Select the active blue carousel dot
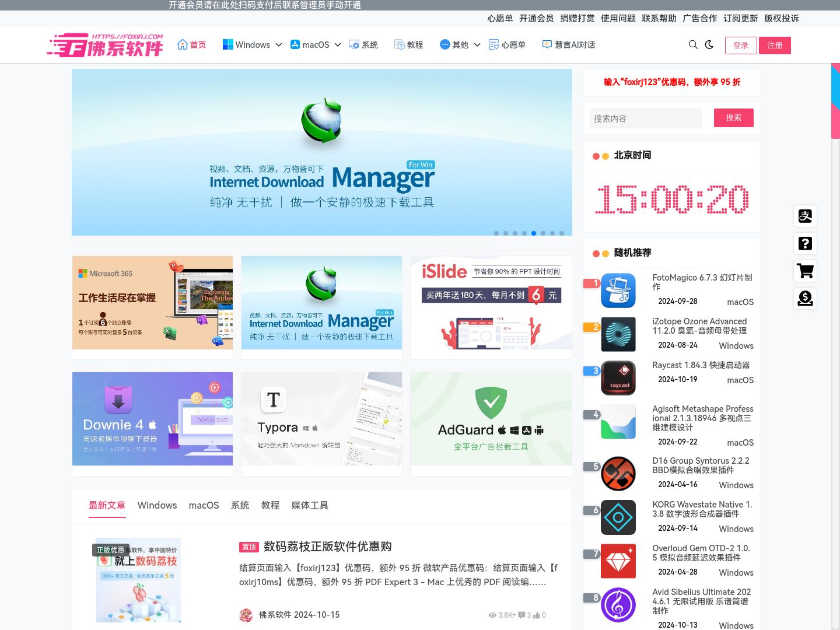The height and width of the screenshot is (630, 840). click(534, 233)
